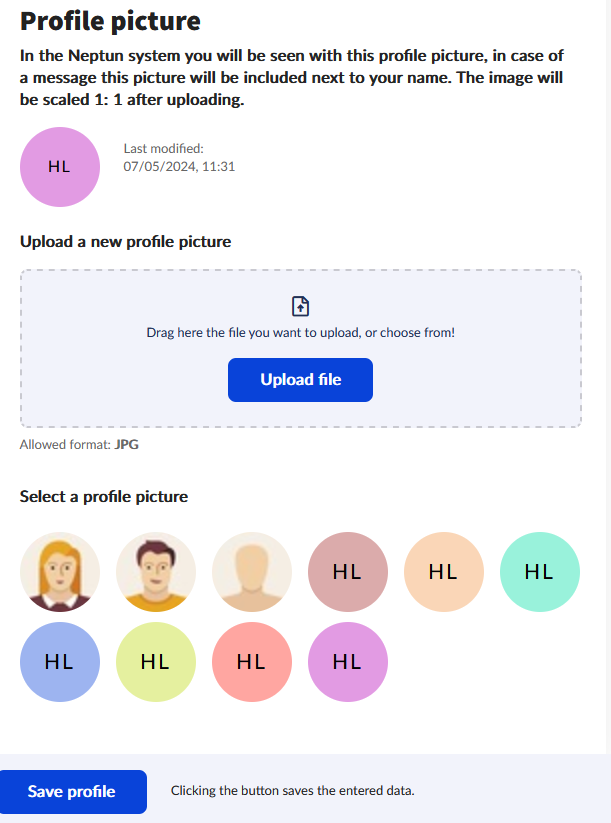Click the Allowed format JPG label
This screenshot has height=823, width=611.
click(79, 445)
